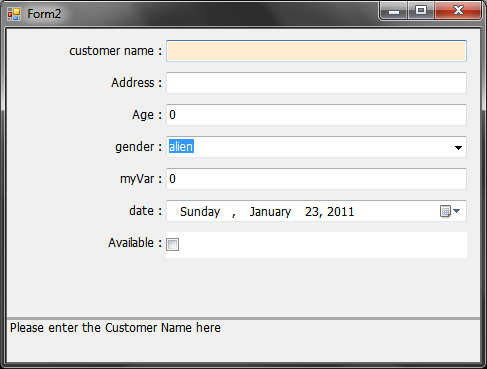Maximize the Form2 window
The image size is (487, 369).
421,11
